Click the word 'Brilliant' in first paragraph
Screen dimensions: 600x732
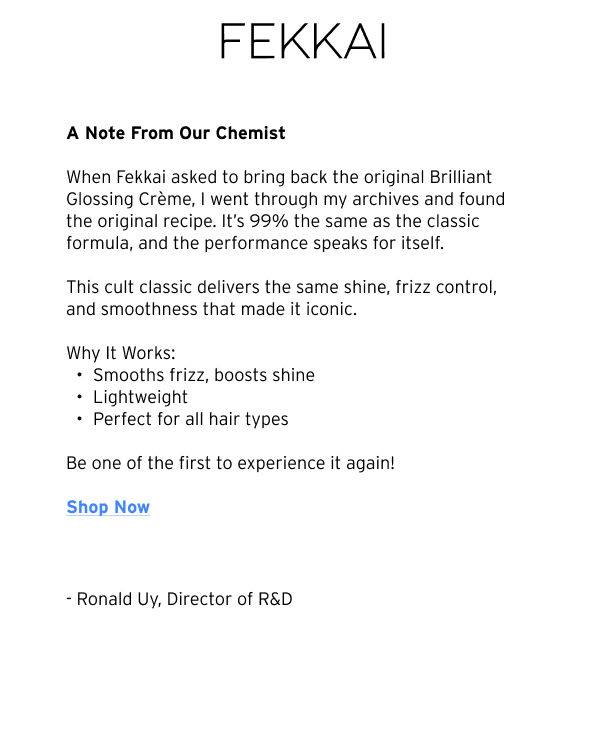click(460, 177)
